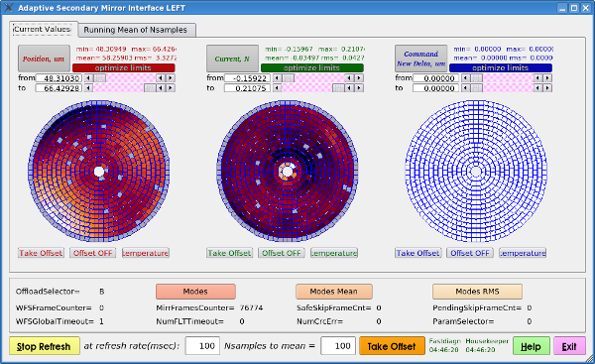Image resolution: width=595 pixels, height=364 pixels.
Task: Click left arrow beside Current from input field
Action: point(277,78)
